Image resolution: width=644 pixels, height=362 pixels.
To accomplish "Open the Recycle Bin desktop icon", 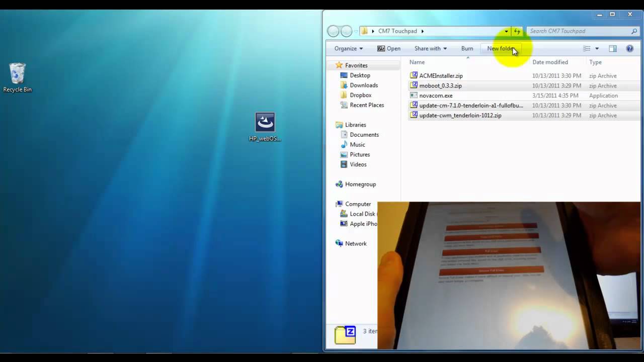I will coord(17,77).
